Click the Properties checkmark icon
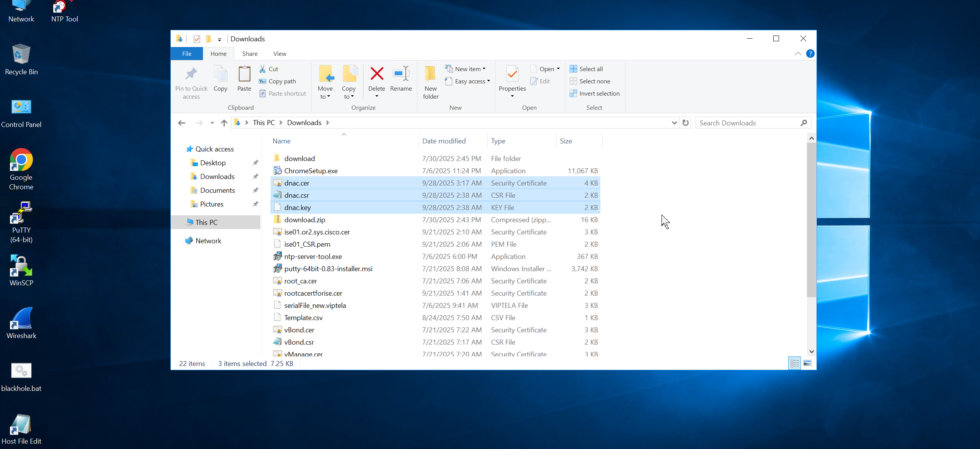 point(512,74)
